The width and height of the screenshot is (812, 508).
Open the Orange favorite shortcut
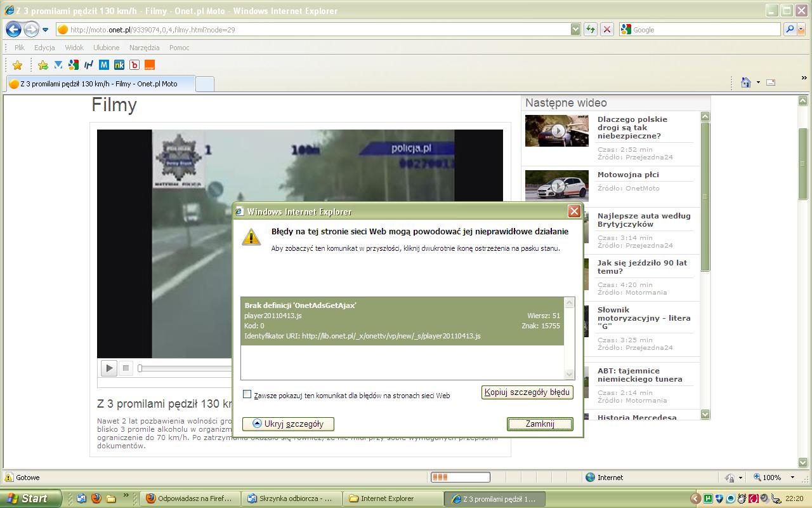(150, 65)
